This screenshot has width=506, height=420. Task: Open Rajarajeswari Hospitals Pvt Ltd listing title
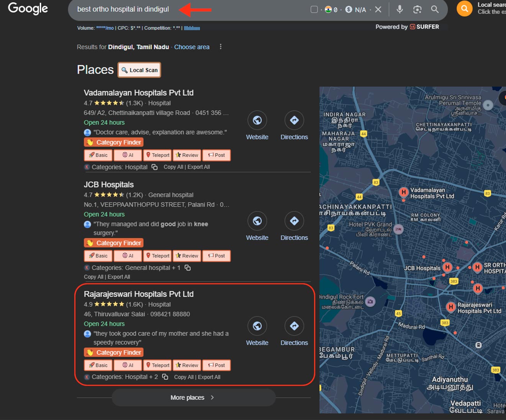click(139, 294)
